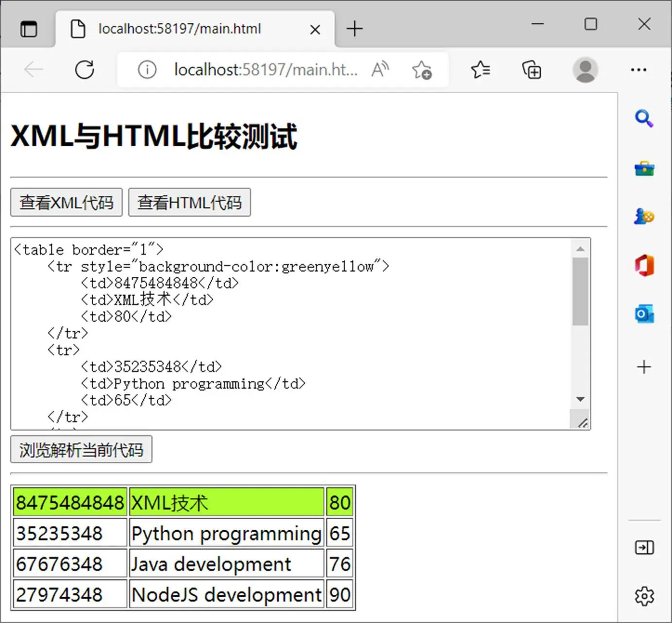The image size is (672, 623).
Task: Click table cell 90
Action: pyautogui.click(x=340, y=594)
